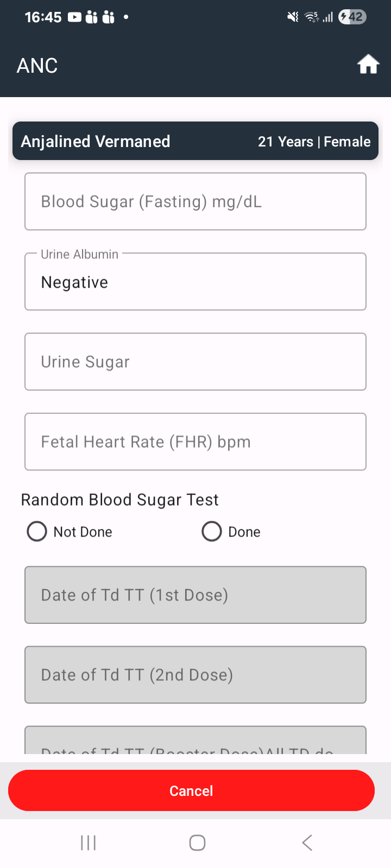391x868 pixels.
Task: Tap the battery indicator icon
Action: point(352,17)
